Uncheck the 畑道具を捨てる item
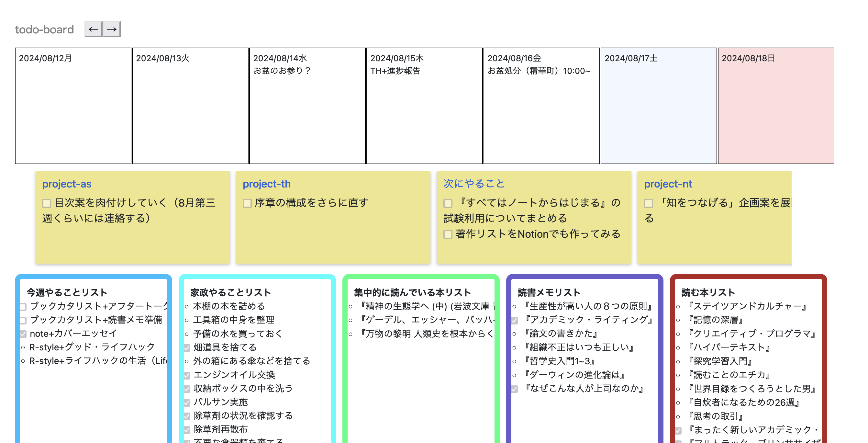 click(x=187, y=348)
